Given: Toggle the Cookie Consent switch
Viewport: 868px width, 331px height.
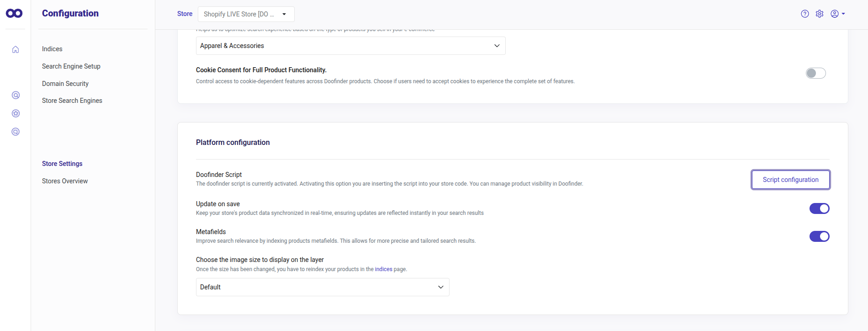Looking at the screenshot, I should tap(816, 73).
